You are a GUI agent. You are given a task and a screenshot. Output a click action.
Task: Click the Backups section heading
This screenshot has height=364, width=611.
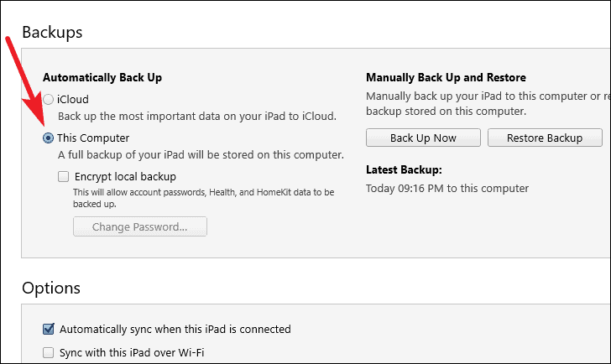pos(52,33)
